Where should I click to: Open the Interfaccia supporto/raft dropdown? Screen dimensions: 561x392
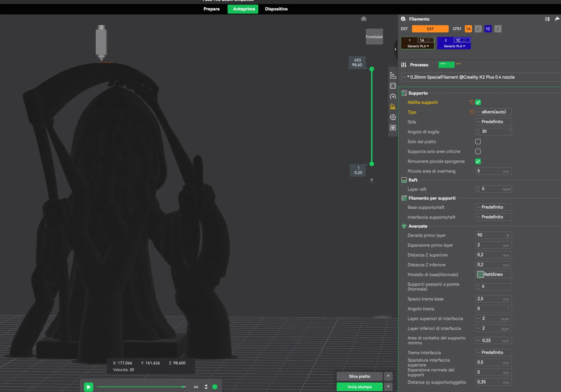point(493,217)
